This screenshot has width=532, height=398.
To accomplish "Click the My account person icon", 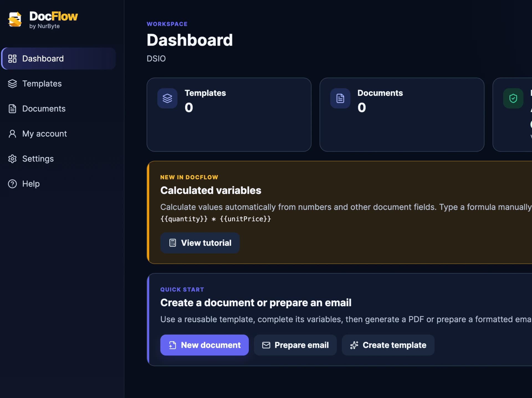I will 12,134.
